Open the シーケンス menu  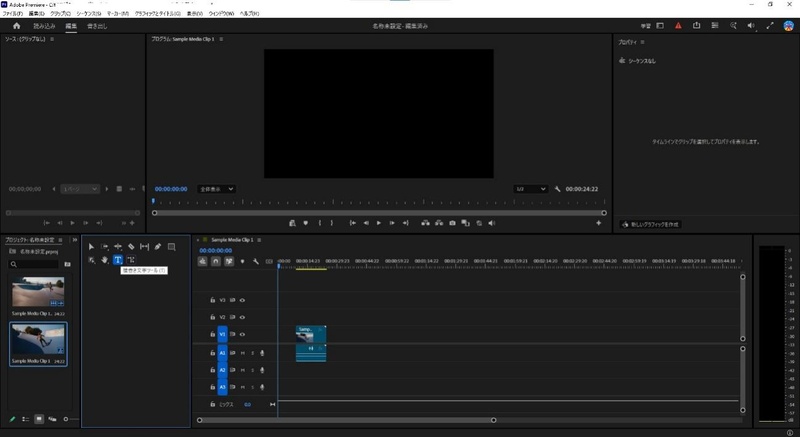pyautogui.click(x=89, y=14)
